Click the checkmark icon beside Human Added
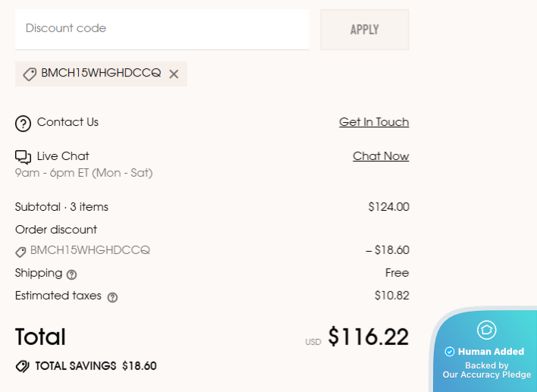 coord(449,352)
